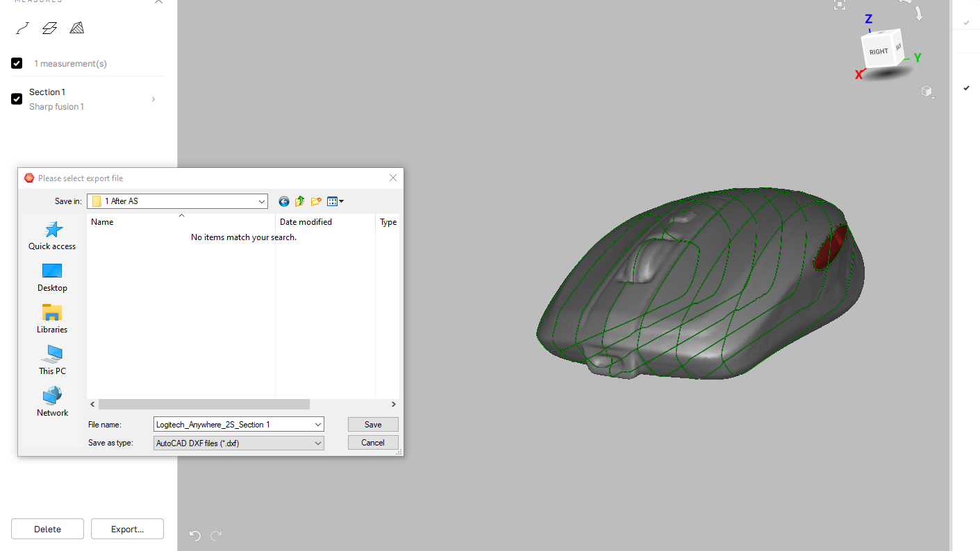Open Quick access in the places bar
The height and width of the screenshot is (551, 980).
[x=52, y=236]
